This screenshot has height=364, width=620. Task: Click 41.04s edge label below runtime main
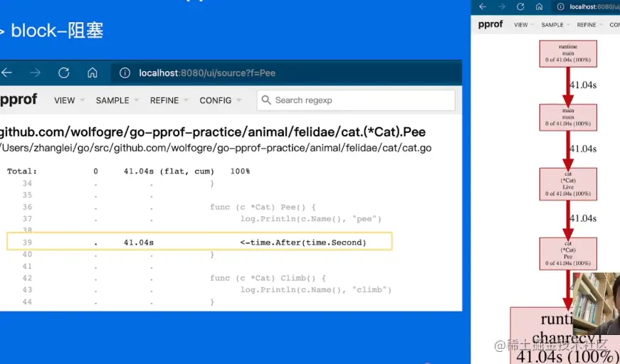pyautogui.click(x=583, y=85)
